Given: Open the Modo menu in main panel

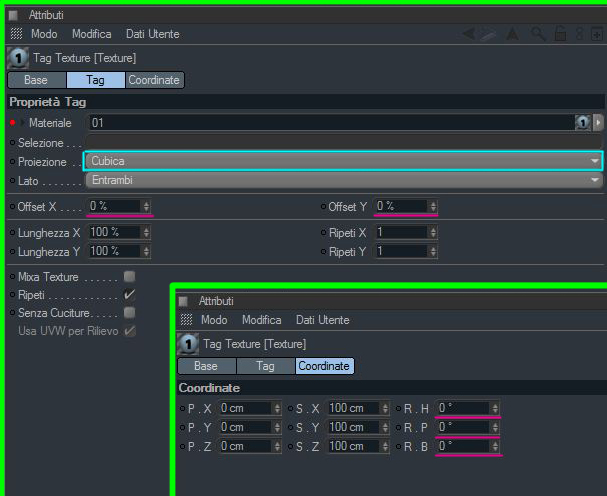Looking at the screenshot, I should pyautogui.click(x=44, y=34).
